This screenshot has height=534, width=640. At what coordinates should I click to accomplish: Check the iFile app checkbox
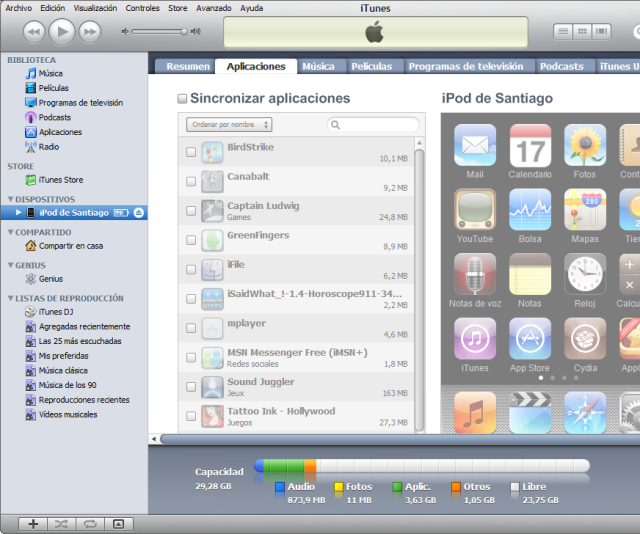(x=191, y=269)
